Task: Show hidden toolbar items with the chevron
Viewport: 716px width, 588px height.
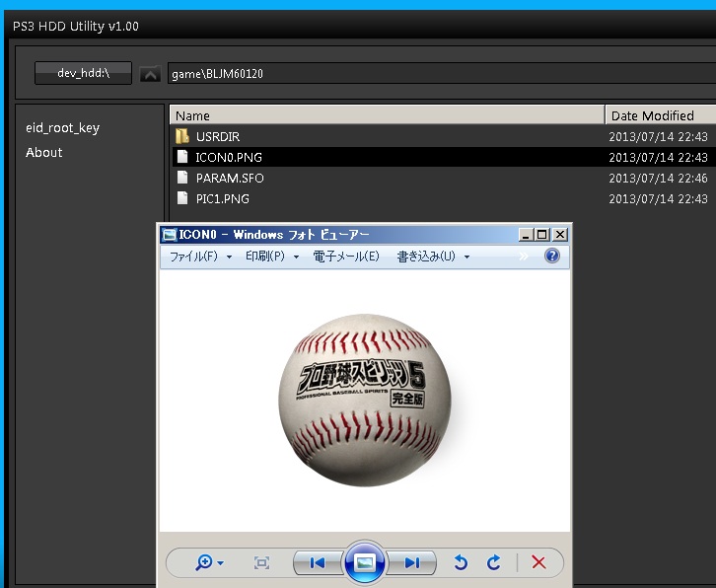Action: coord(524,257)
